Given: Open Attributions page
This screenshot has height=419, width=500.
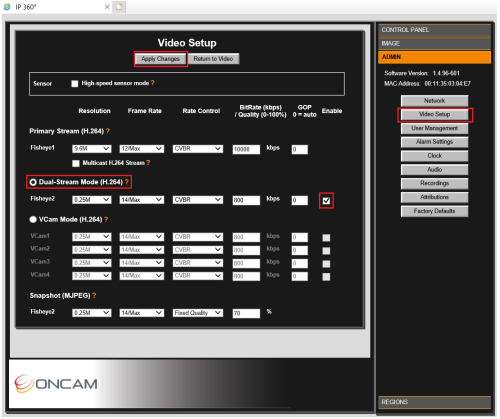Looking at the screenshot, I should 434,197.
